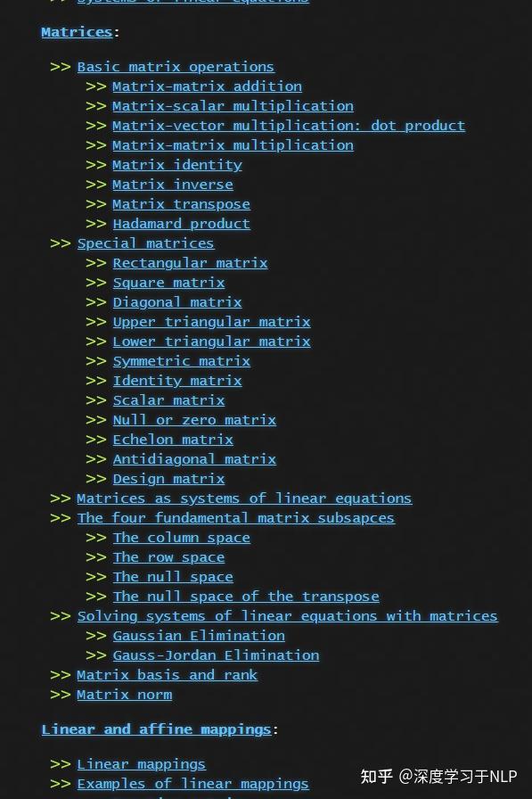Go to Upper triangular matrix
The image size is (532, 799).
coord(211,322)
